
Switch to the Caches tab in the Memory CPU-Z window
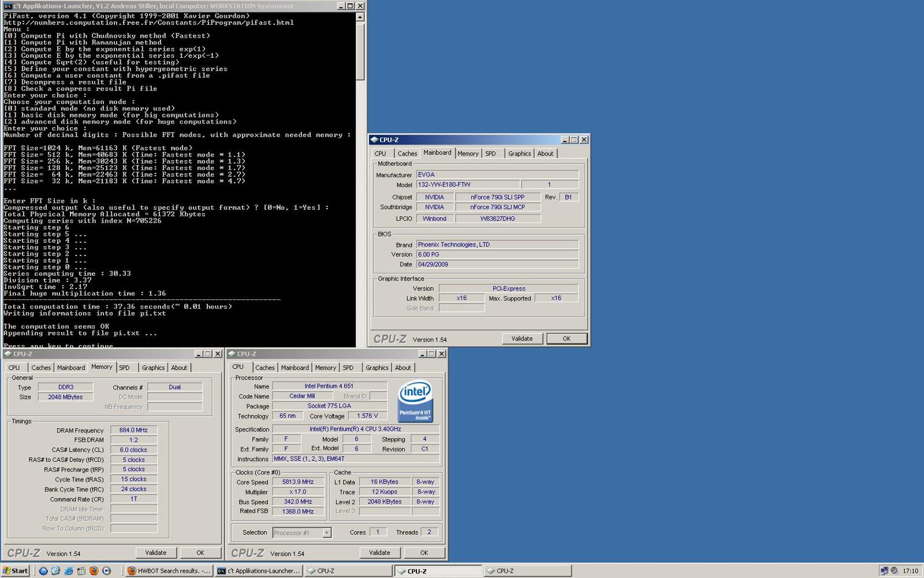[x=41, y=368]
